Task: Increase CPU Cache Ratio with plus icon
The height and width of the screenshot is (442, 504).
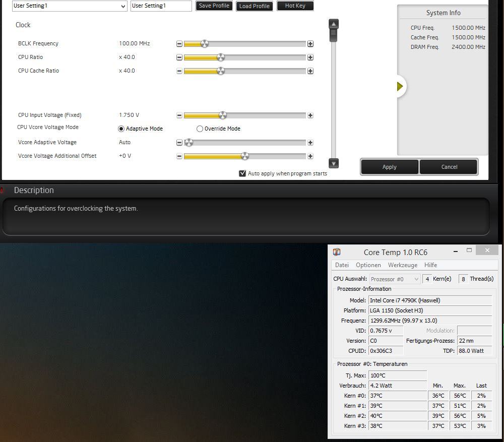Action: 310,71
